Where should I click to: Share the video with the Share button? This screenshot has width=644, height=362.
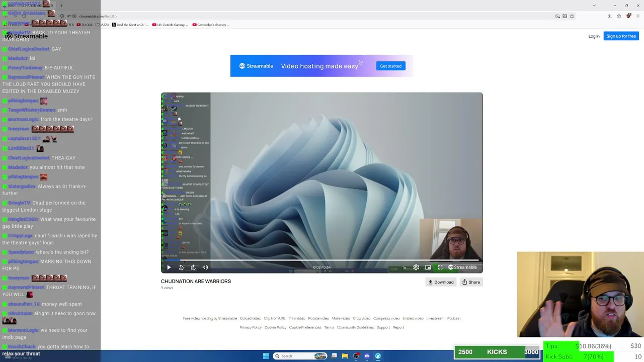coord(471,282)
